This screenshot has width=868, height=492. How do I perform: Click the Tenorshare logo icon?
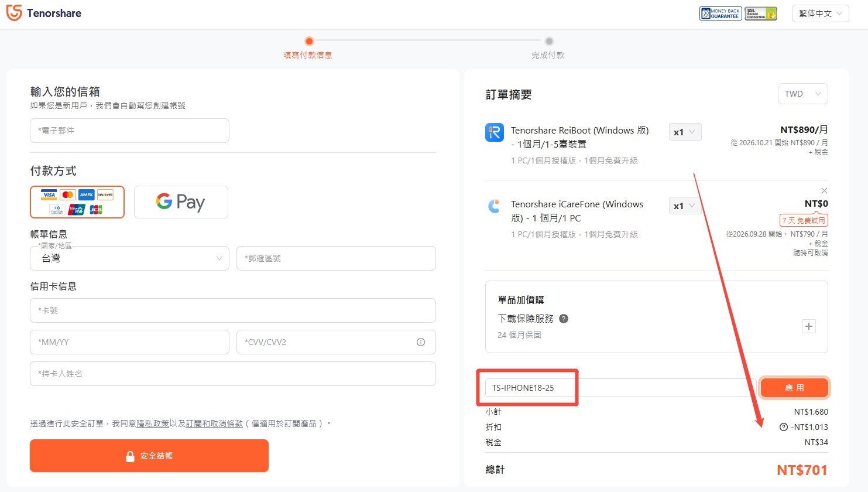coord(14,13)
